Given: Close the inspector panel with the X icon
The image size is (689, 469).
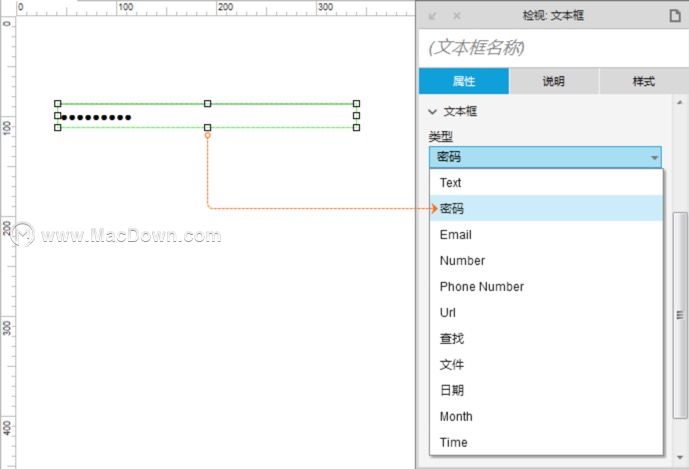Looking at the screenshot, I should pos(457,16).
